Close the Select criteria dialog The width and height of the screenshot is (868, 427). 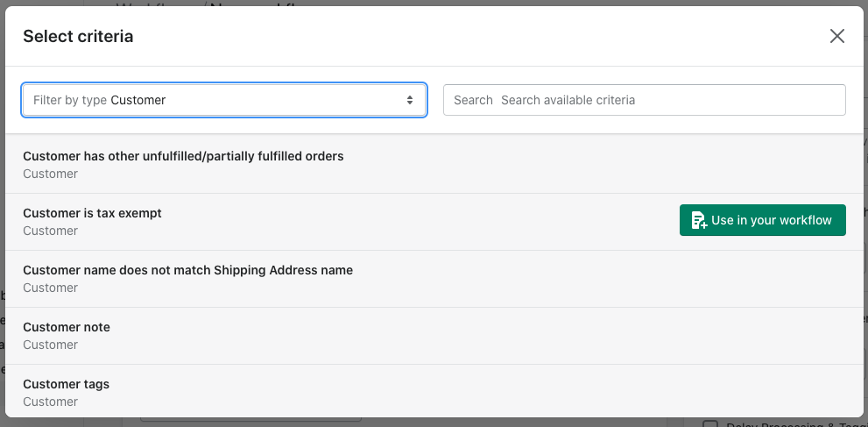pos(837,36)
